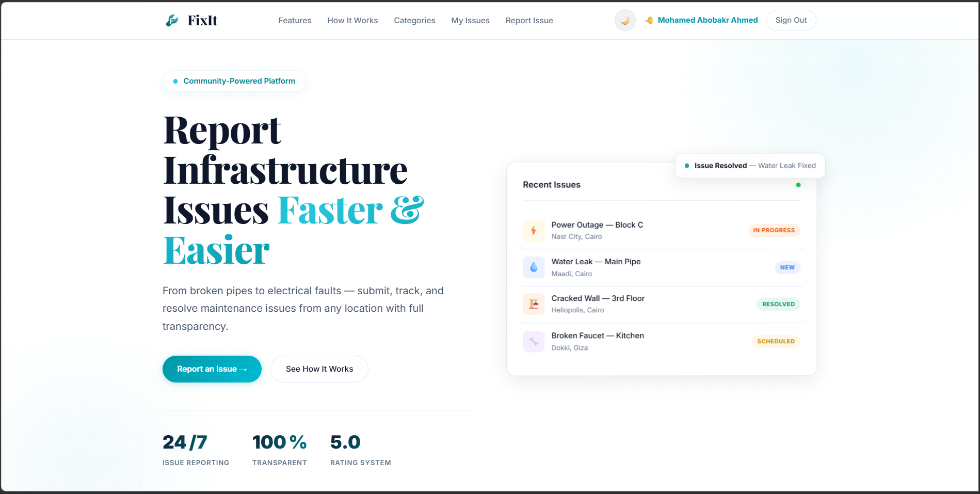Image resolution: width=980 pixels, height=494 pixels.
Task: Click the Sign Out button
Action: (791, 20)
